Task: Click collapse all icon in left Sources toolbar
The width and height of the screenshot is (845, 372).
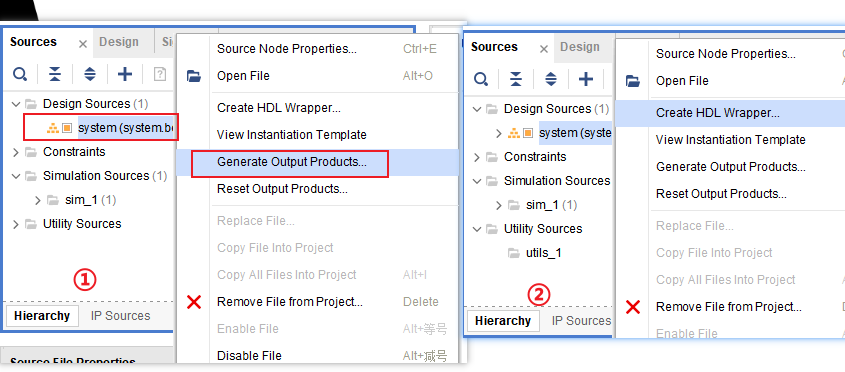Action: (x=54, y=74)
